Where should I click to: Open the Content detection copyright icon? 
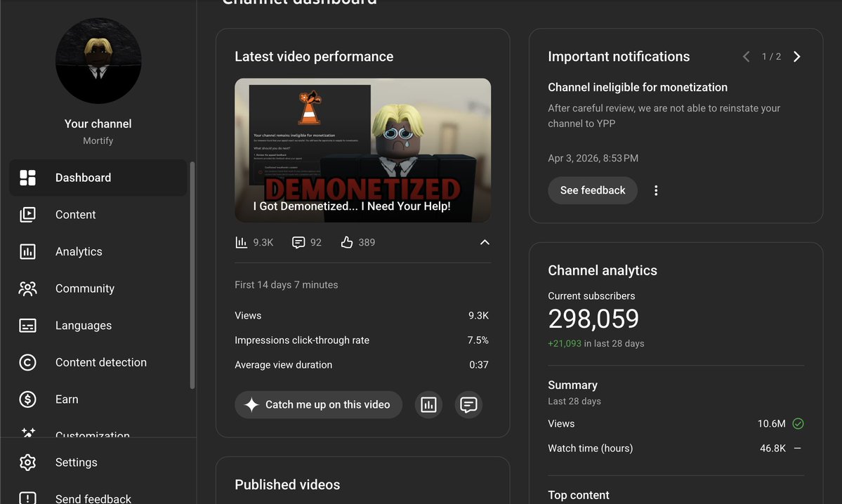pos(27,362)
